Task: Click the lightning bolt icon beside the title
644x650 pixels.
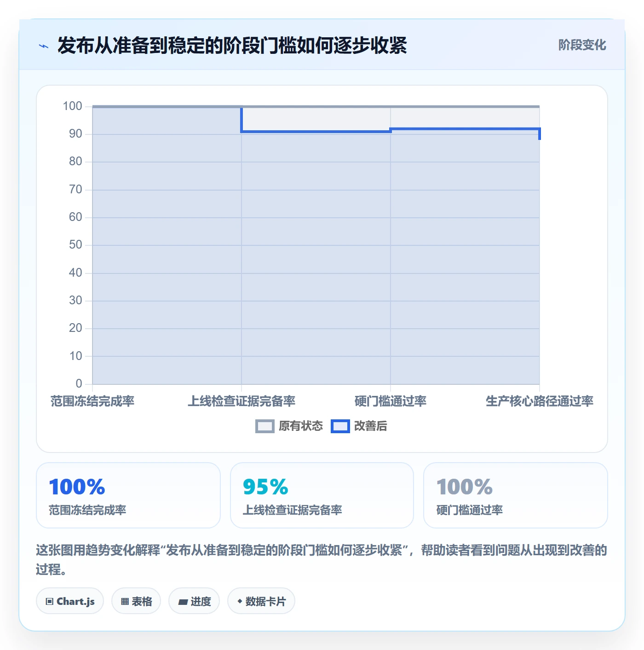Action: pos(44,46)
